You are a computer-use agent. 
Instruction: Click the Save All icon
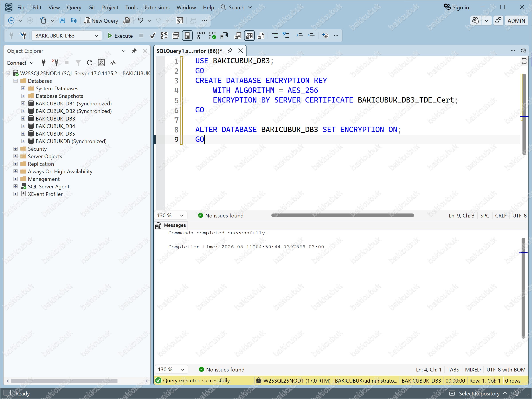click(x=74, y=20)
